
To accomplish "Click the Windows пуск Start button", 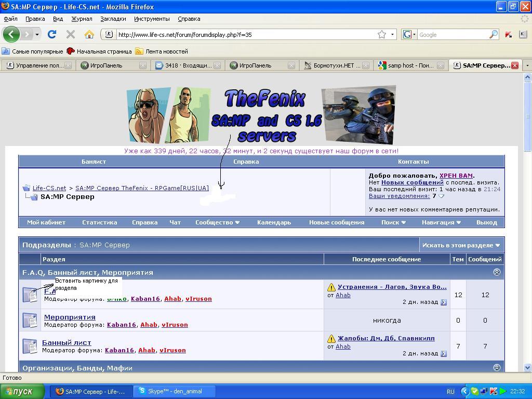I will click(x=22, y=392).
